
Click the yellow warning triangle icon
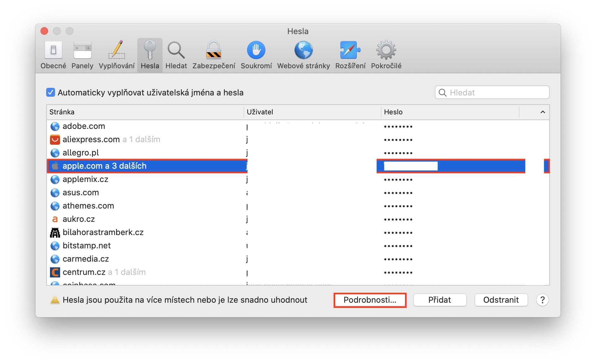coord(55,300)
